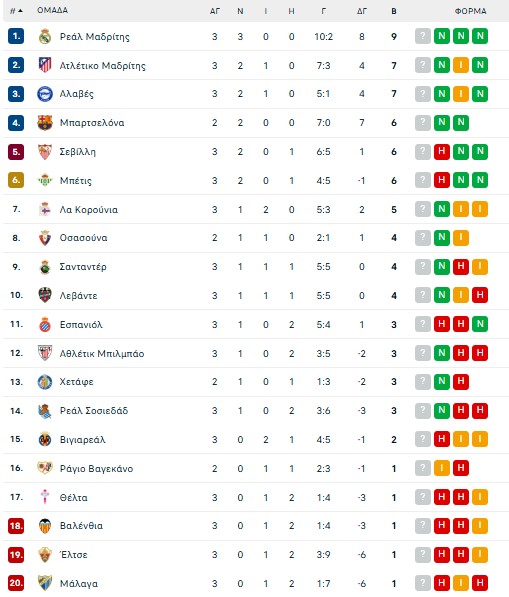Click the Espanyol club crest
509x597 pixels.
point(45,324)
